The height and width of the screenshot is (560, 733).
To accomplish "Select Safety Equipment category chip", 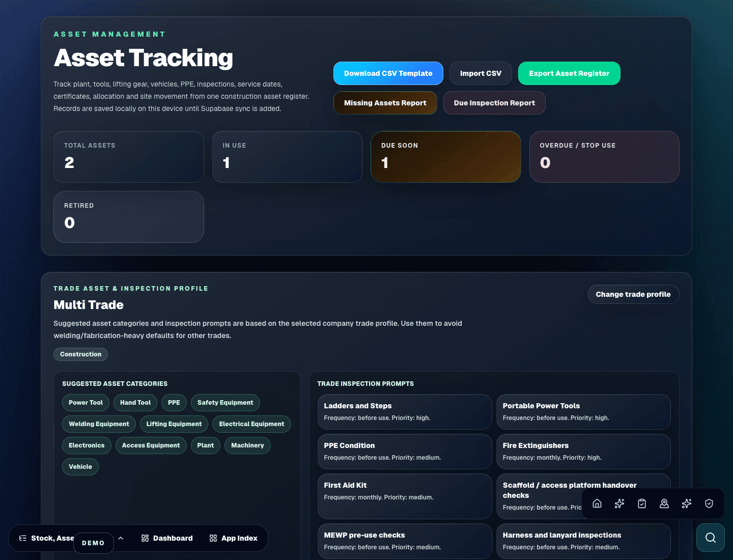I will tap(225, 403).
